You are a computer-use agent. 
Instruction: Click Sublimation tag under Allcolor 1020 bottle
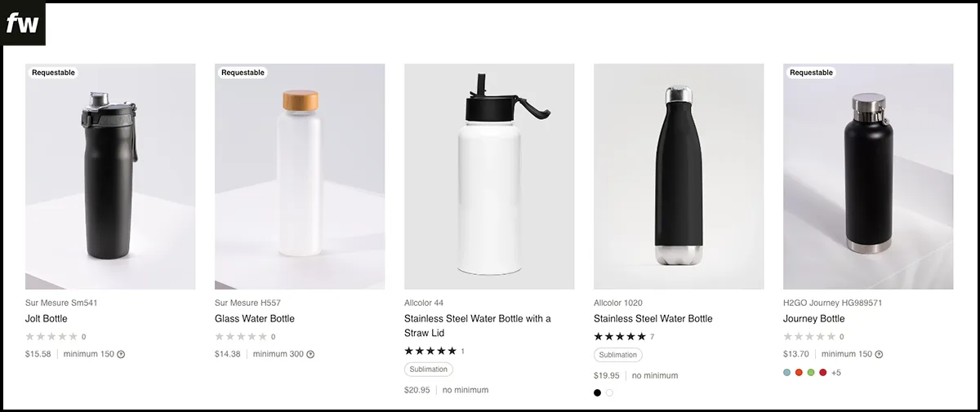618,355
